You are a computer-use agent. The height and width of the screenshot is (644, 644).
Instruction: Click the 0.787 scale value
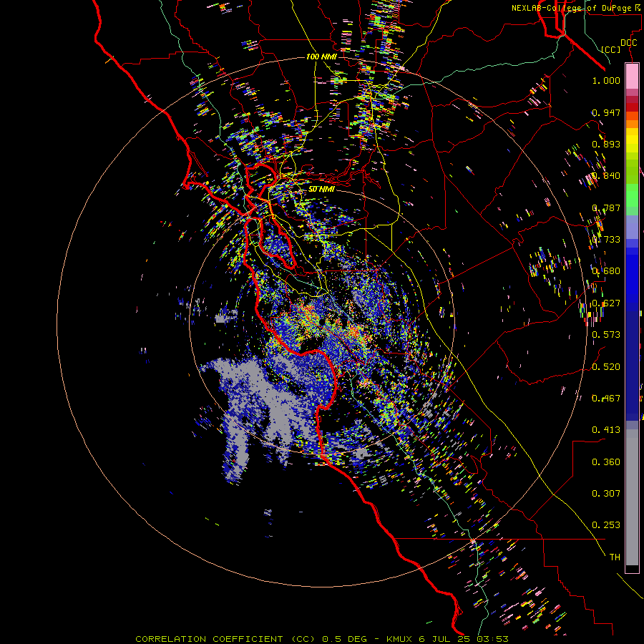(x=606, y=208)
